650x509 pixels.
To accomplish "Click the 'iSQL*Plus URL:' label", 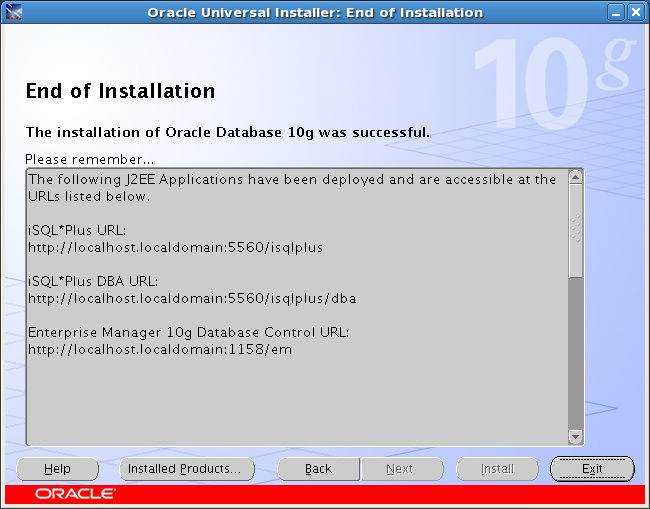I will pos(77,230).
